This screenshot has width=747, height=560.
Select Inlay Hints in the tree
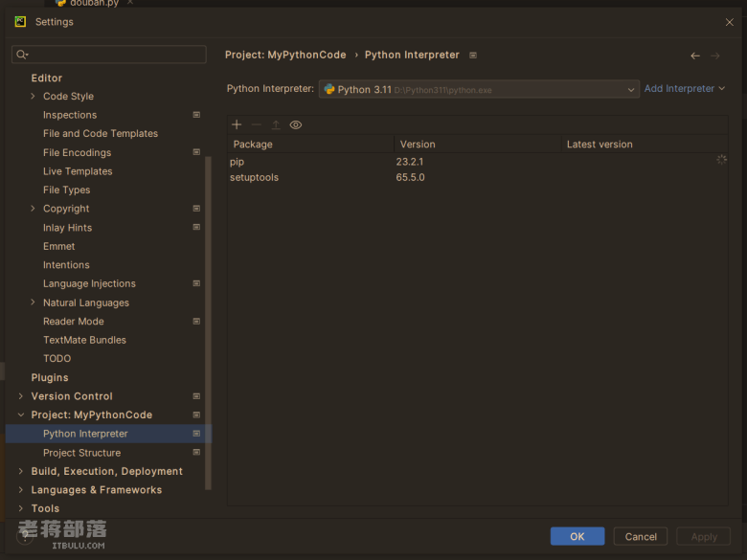tap(68, 228)
